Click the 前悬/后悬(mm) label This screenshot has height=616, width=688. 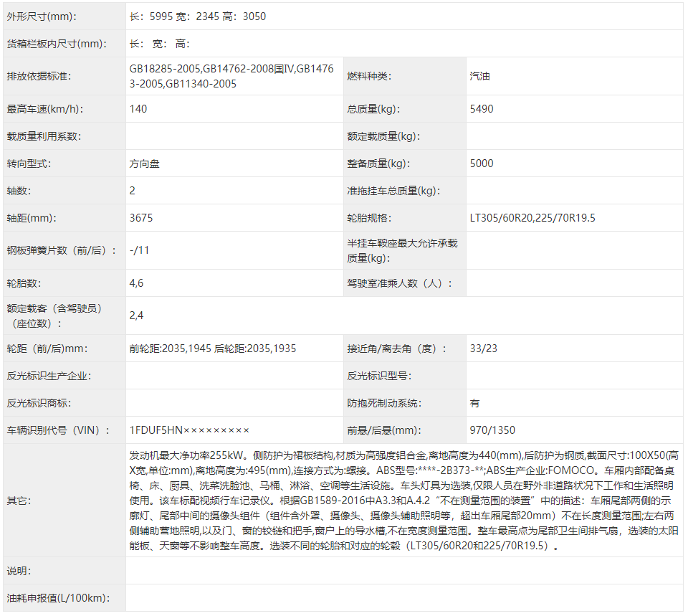[384, 431]
